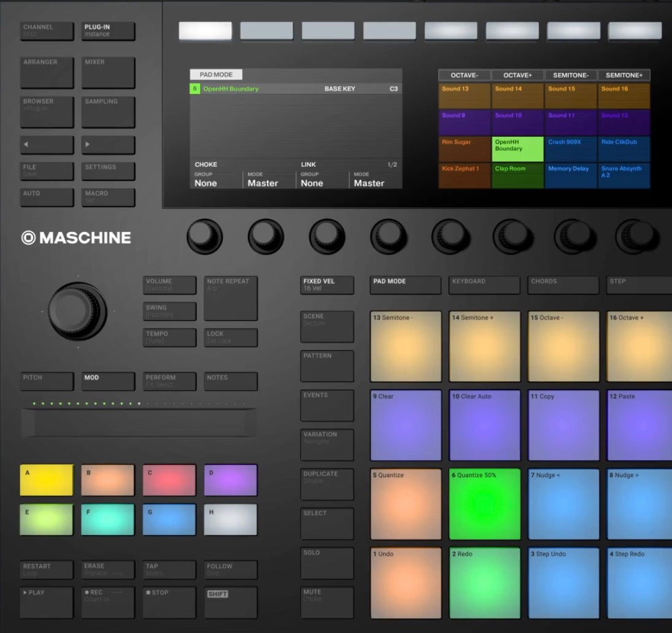Switch to Chords mode
The width and height of the screenshot is (672, 633).
563,285
